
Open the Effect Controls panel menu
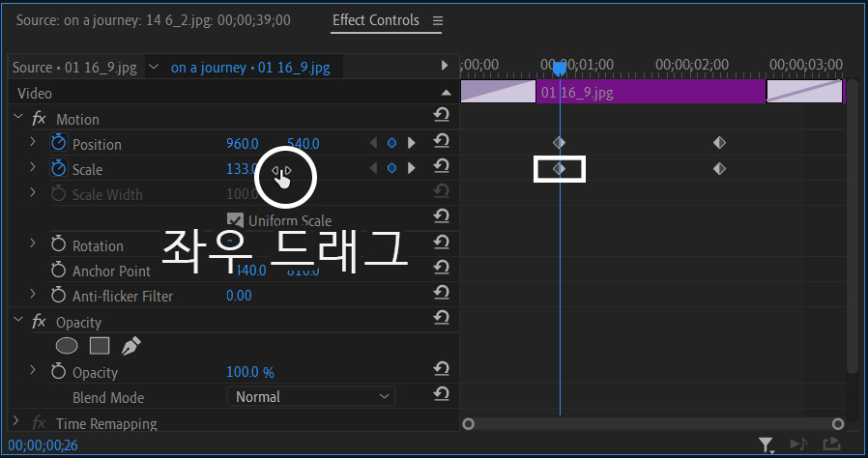tap(438, 21)
